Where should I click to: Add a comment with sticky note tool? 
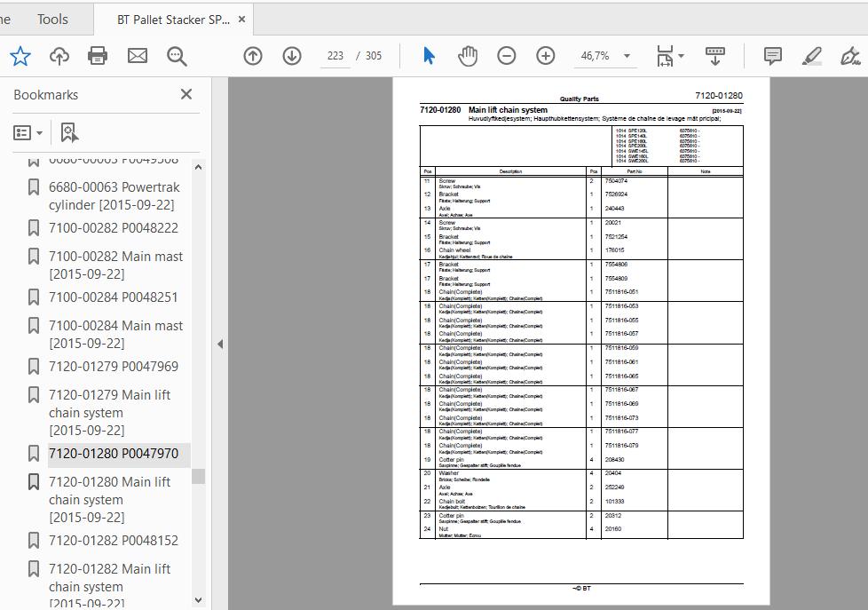click(x=772, y=56)
